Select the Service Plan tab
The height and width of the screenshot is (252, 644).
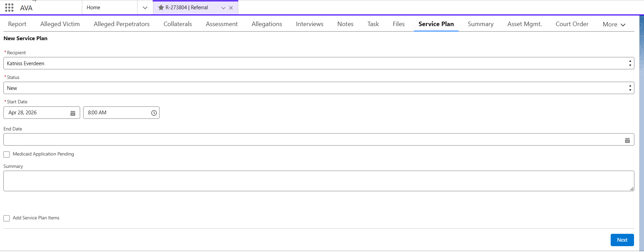436,24
